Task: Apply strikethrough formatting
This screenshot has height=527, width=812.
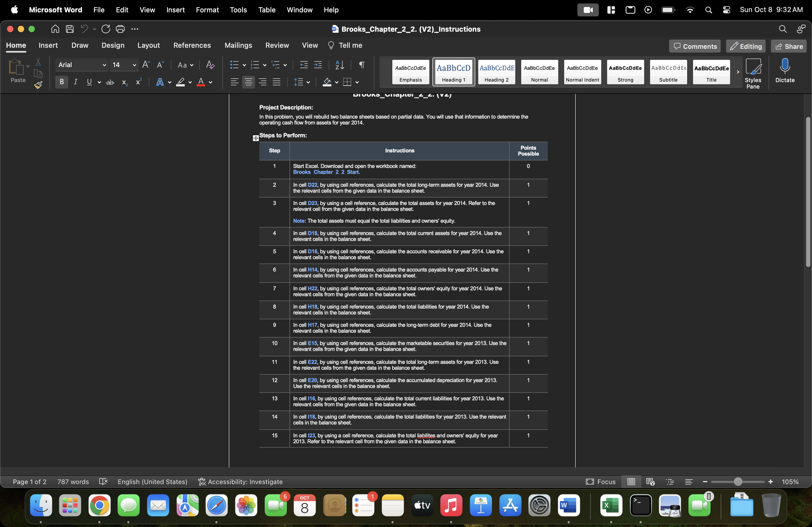Action: [110, 82]
